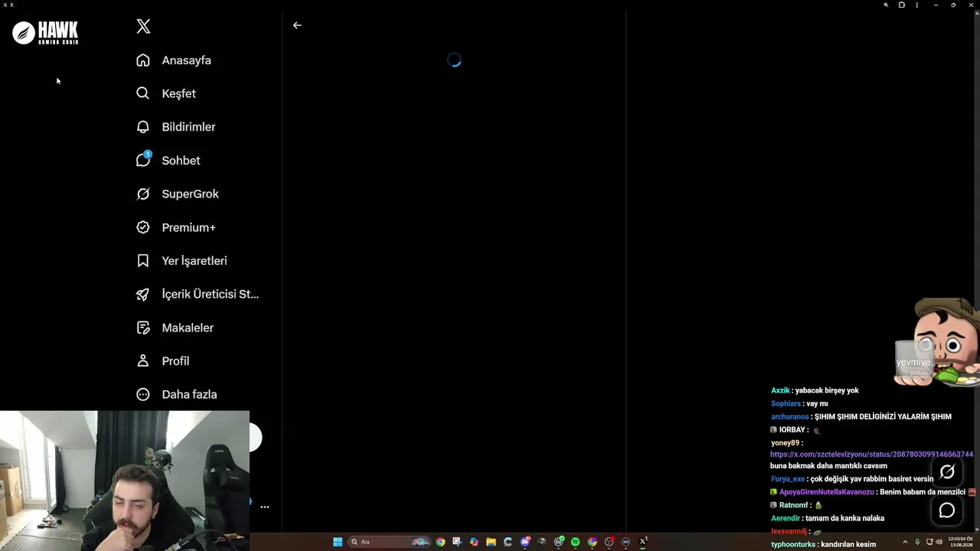Click the microphone icon in system tray
The height and width of the screenshot is (551, 980).
917,542
